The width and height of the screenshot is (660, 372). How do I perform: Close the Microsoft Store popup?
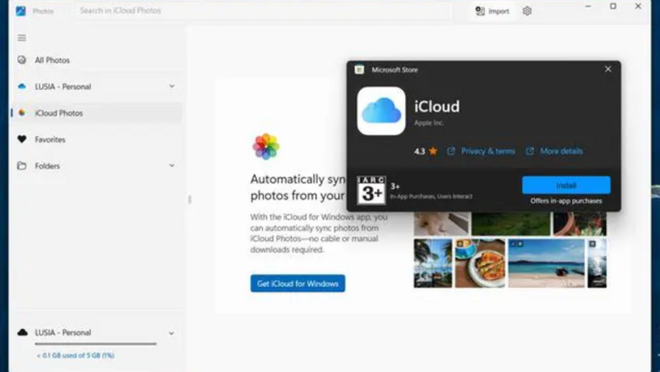608,69
